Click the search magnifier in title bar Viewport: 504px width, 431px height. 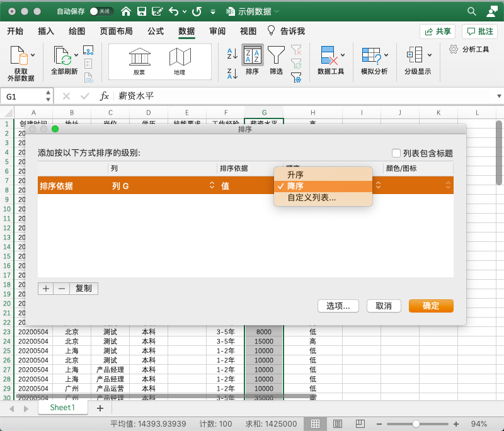pos(471,11)
